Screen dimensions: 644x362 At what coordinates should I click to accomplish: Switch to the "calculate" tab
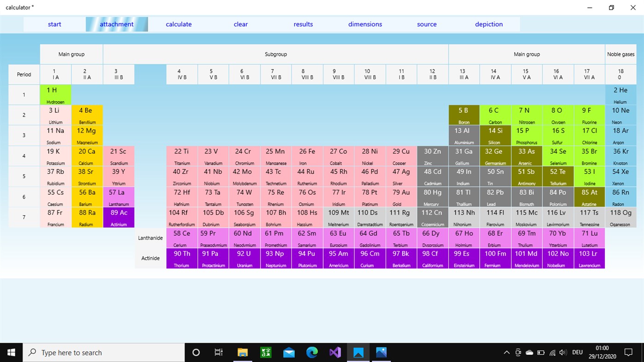pos(179,24)
